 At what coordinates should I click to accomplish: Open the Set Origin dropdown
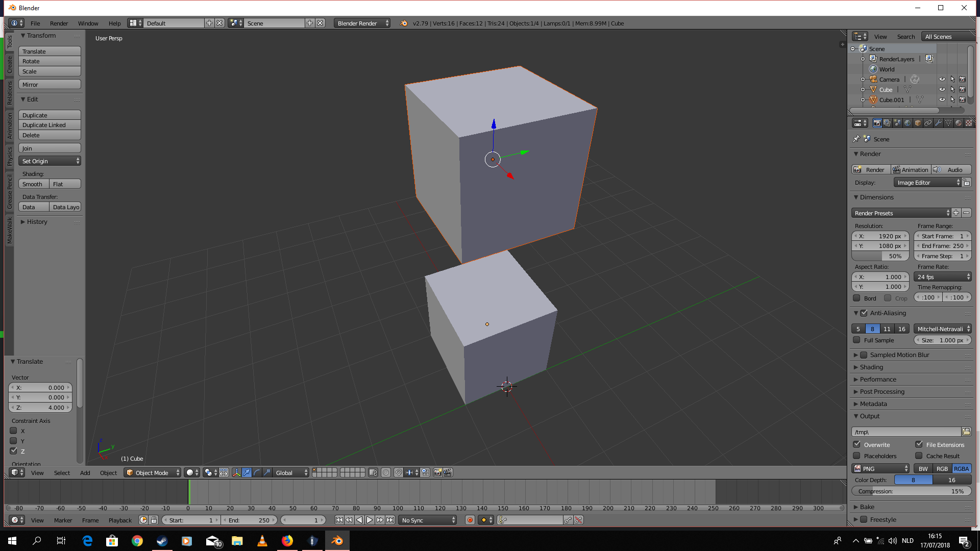[x=50, y=161]
